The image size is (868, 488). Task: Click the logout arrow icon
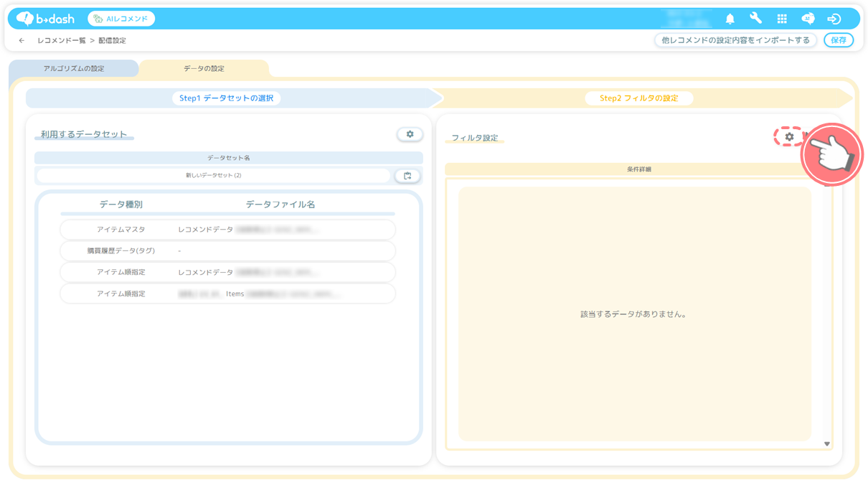pyautogui.click(x=834, y=19)
